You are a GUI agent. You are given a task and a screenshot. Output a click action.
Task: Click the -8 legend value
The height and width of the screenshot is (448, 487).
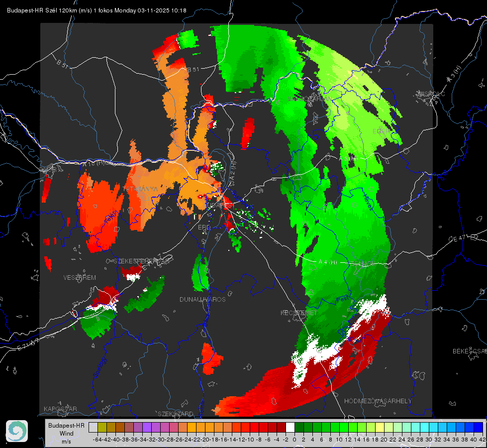pyautogui.click(x=259, y=440)
